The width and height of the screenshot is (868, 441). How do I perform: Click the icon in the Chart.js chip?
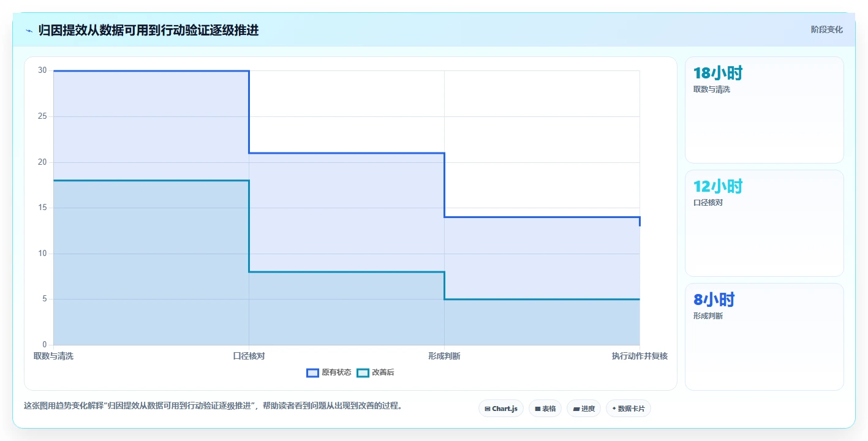point(488,409)
